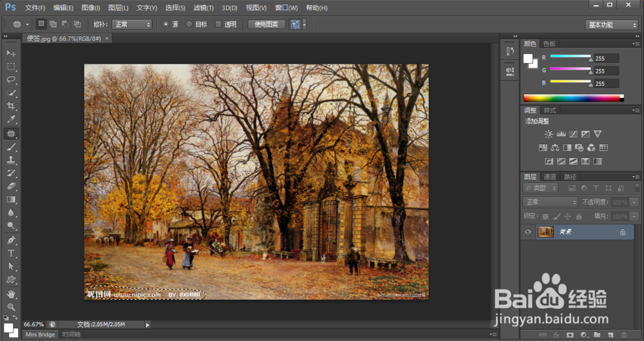Open the 时间轴 panel
This screenshot has height=341, width=644.
[71, 335]
